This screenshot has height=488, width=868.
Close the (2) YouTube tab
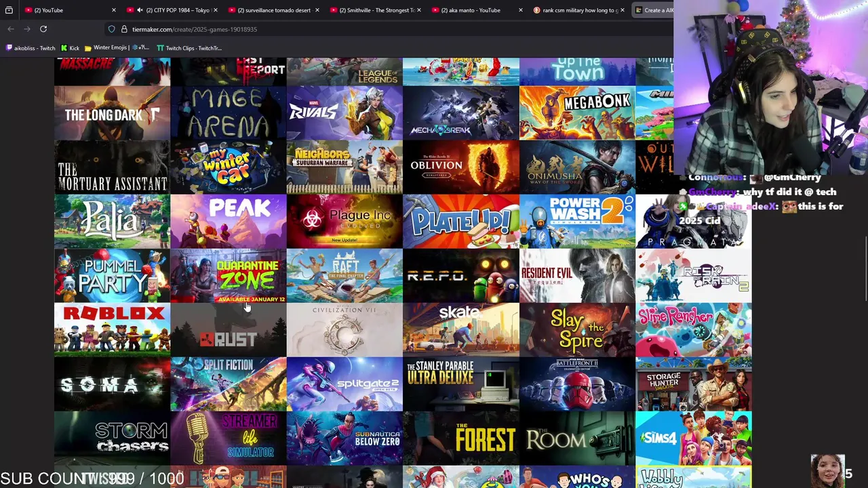113,10
